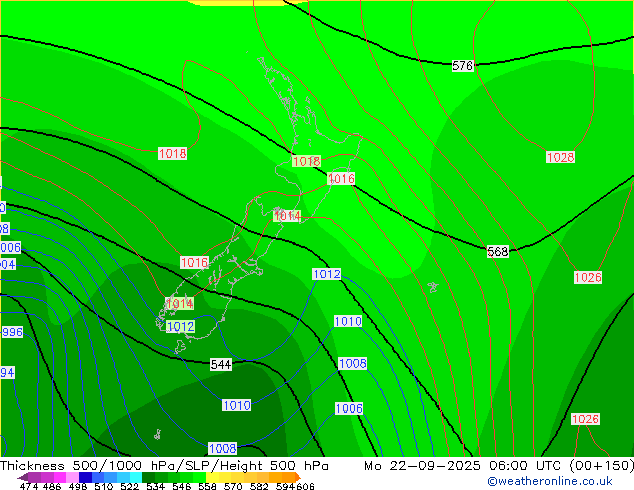Click the 582 value on the legend
Screen dimensions: 634x490
(259, 486)
